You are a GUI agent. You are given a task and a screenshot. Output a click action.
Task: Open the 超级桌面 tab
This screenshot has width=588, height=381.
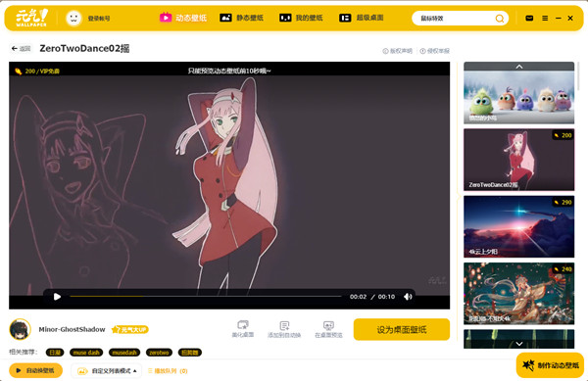[x=361, y=18]
